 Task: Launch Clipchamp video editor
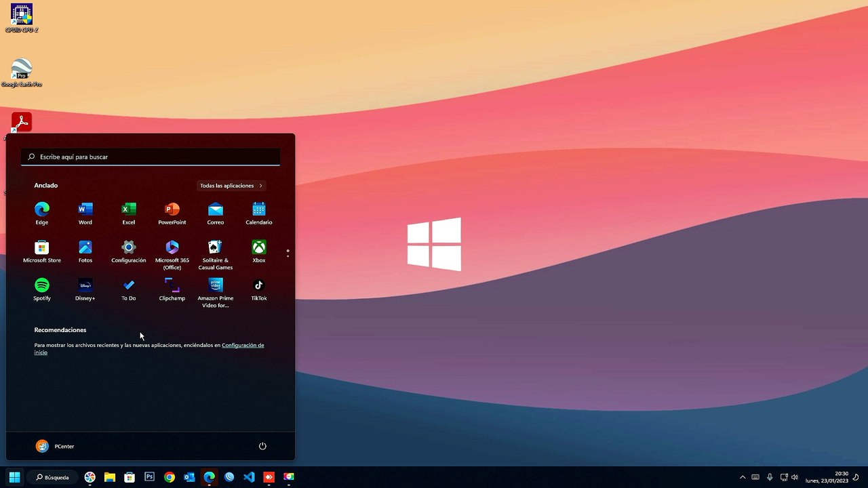coord(172,289)
